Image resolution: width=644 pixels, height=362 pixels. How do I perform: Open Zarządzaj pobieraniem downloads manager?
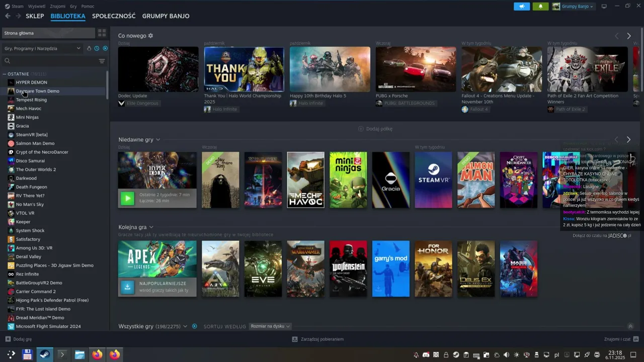point(318,339)
